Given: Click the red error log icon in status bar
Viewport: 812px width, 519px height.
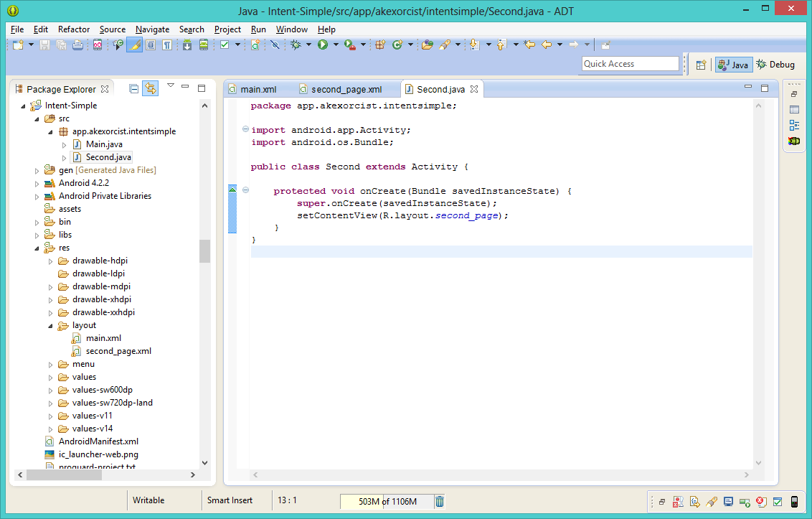Looking at the screenshot, I should pyautogui.click(x=761, y=501).
